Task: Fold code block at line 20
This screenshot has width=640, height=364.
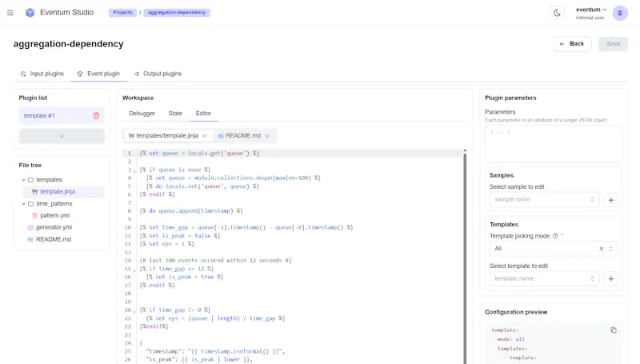Action: [x=134, y=311]
